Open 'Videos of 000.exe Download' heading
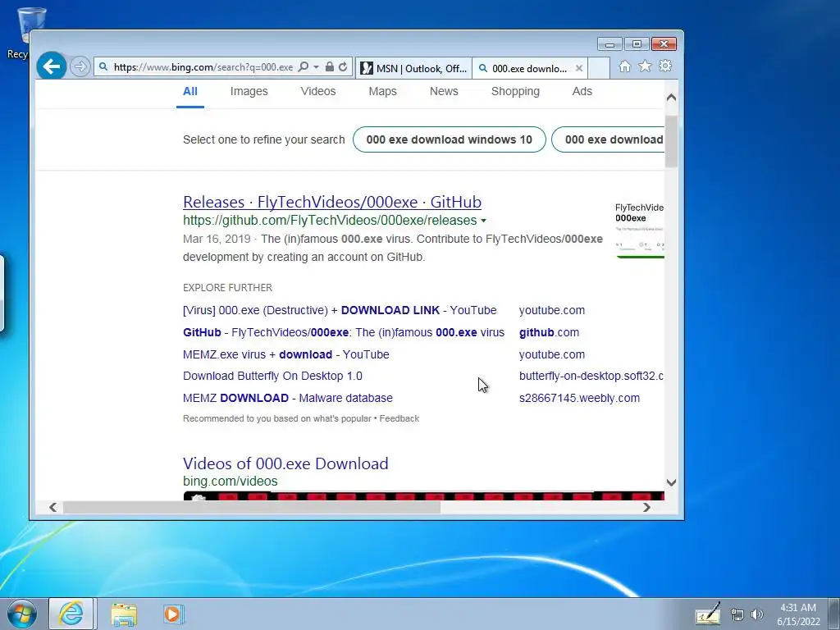 285,463
